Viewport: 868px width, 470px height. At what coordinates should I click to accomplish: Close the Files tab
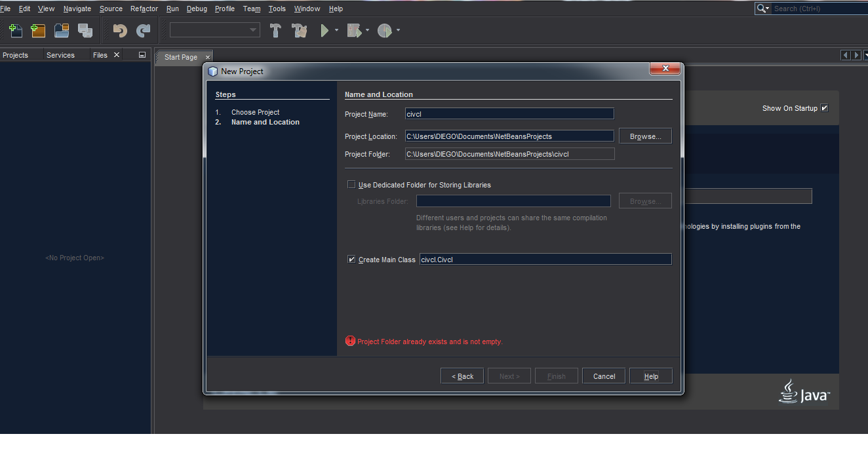point(117,55)
